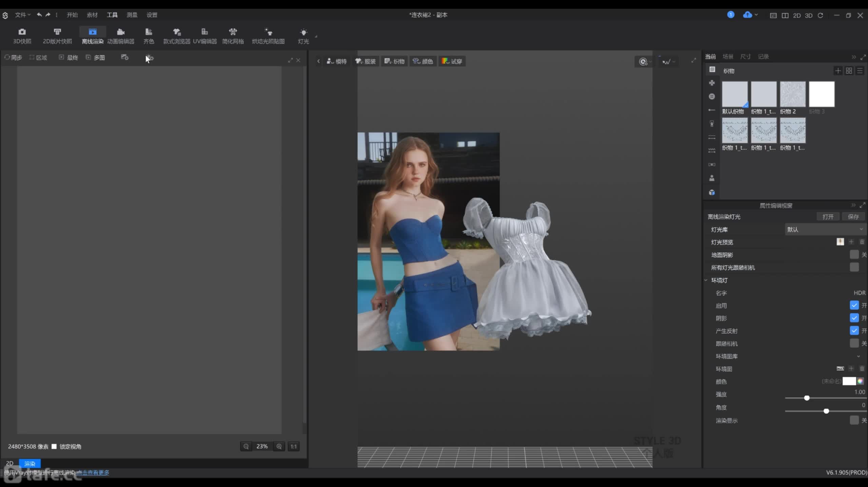Screen dimensions: 868x487
Task: Open the 齐色 colorway tool
Action: (x=149, y=36)
